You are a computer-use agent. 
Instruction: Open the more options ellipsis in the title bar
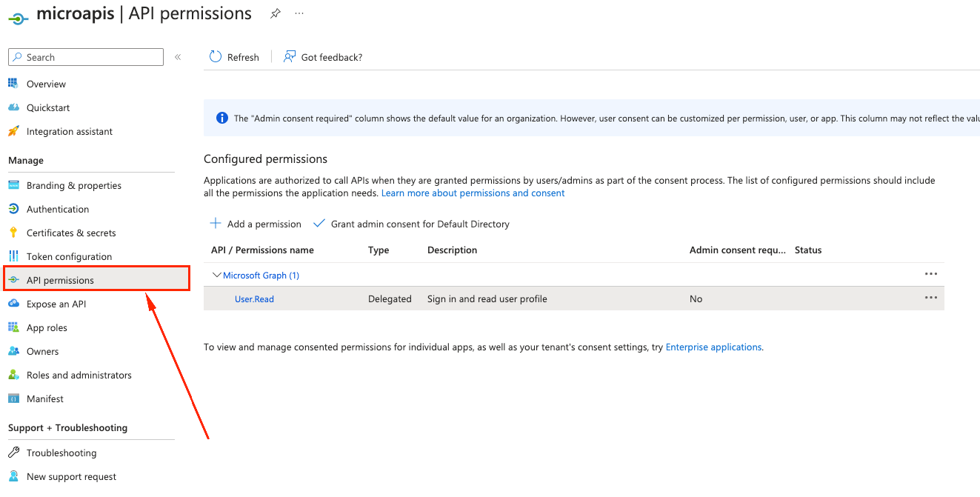pos(299,13)
